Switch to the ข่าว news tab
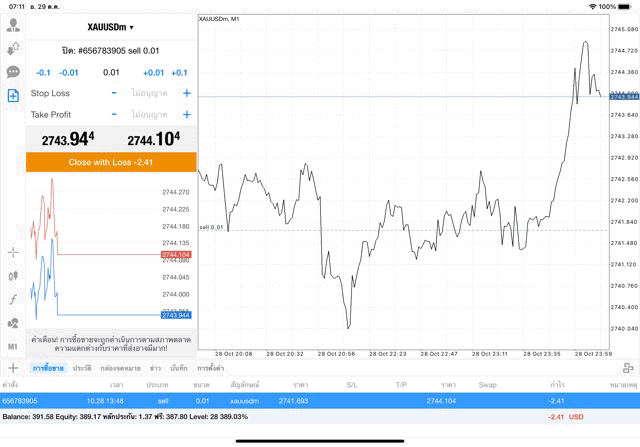The image size is (640, 447). (x=155, y=369)
